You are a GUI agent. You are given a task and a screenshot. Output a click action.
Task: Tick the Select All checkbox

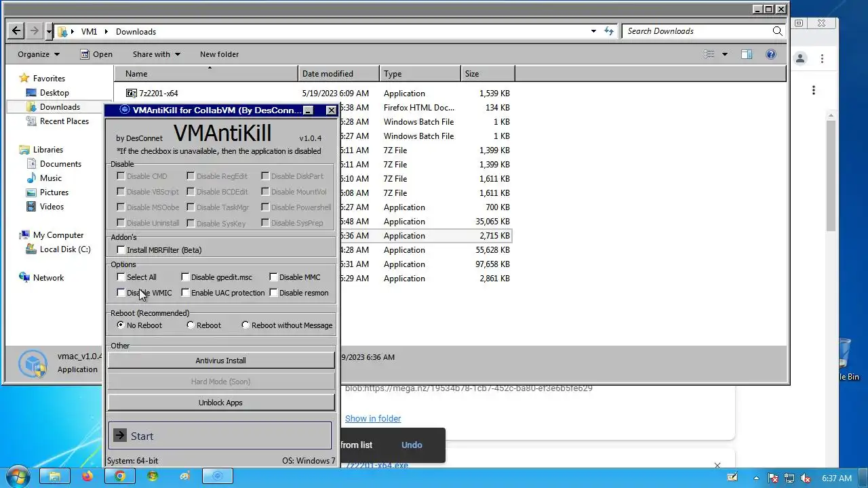coord(121,277)
